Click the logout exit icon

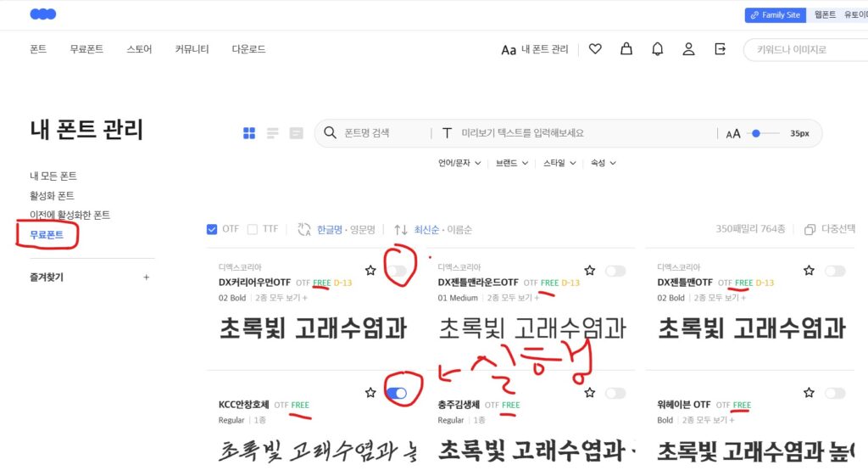pyautogui.click(x=720, y=48)
